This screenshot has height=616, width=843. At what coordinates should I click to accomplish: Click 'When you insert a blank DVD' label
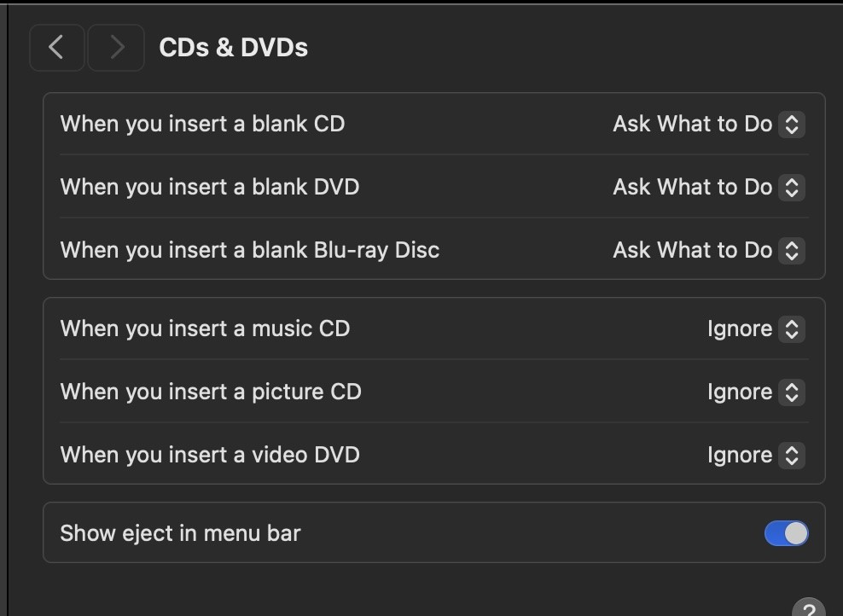[210, 187]
